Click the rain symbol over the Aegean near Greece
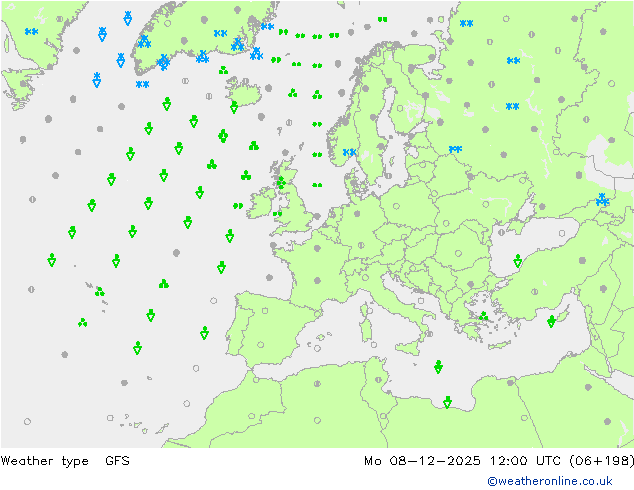 click(x=483, y=316)
